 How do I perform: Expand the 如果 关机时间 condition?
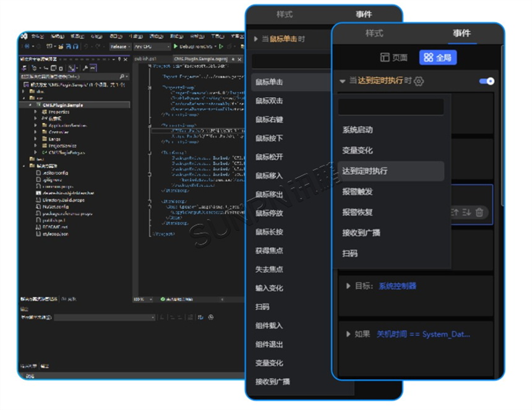click(348, 334)
